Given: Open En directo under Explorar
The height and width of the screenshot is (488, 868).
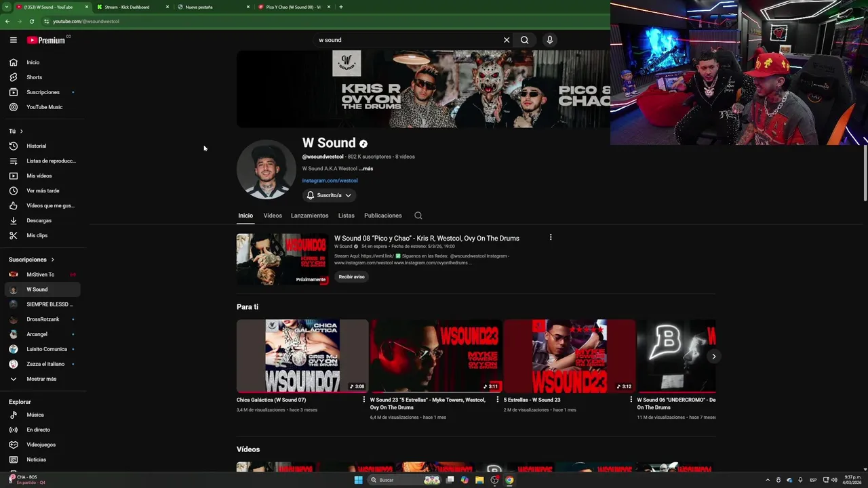Looking at the screenshot, I should pyautogui.click(x=42, y=430).
